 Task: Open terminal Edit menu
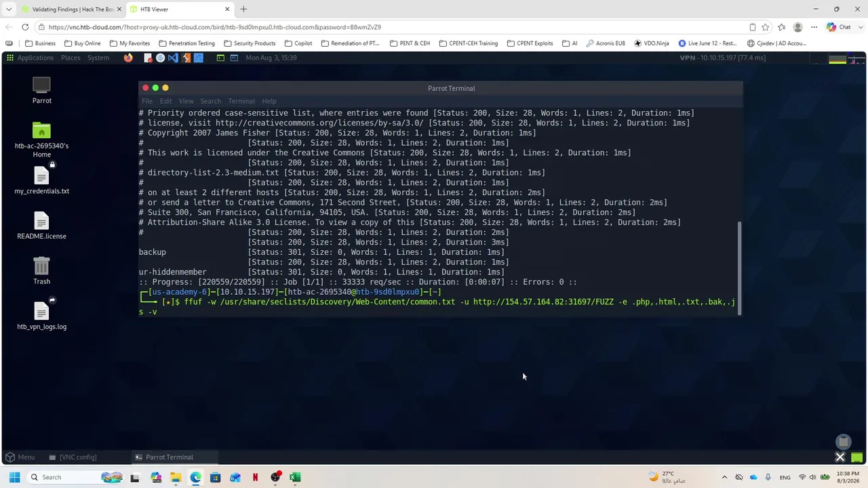point(165,101)
